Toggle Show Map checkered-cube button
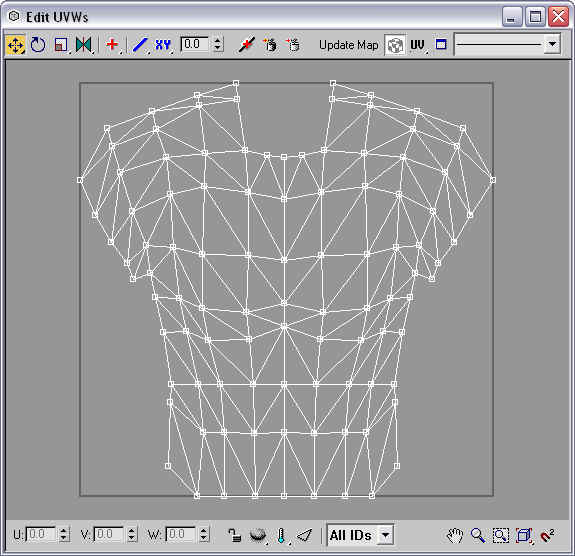The height and width of the screenshot is (556, 575). point(395,45)
